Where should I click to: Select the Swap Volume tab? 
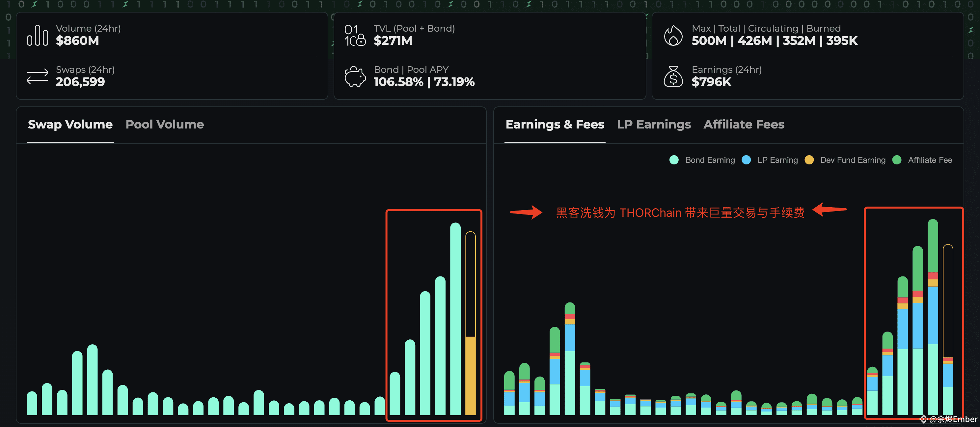[69, 125]
